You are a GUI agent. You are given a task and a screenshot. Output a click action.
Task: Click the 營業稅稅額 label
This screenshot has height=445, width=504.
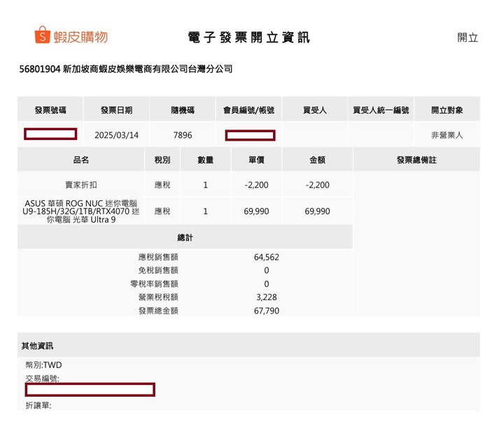[x=158, y=297]
